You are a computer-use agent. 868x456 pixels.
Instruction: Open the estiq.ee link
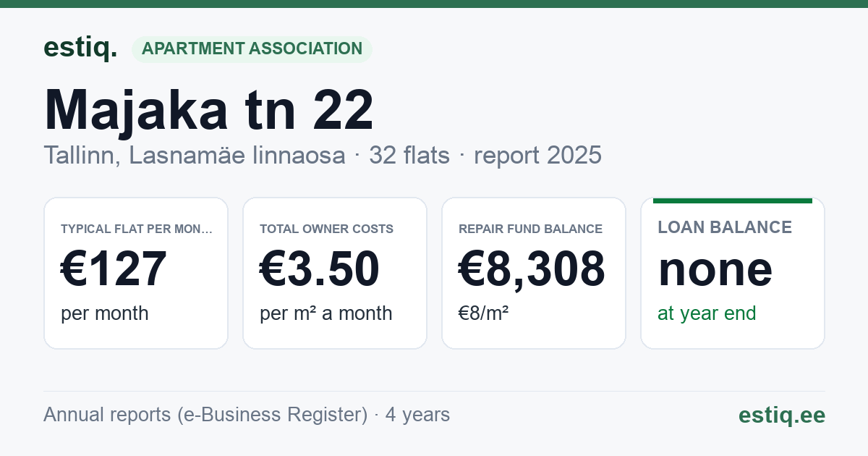point(781,415)
